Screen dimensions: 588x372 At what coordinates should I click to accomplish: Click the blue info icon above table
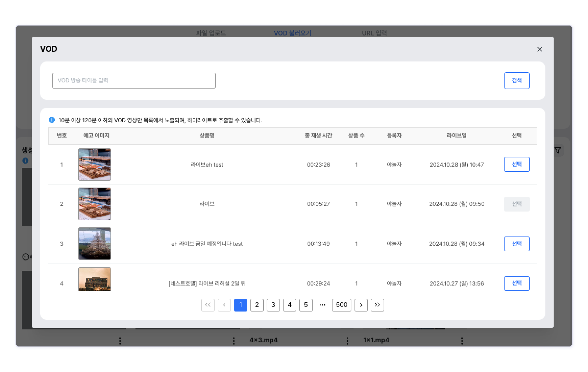pos(52,120)
